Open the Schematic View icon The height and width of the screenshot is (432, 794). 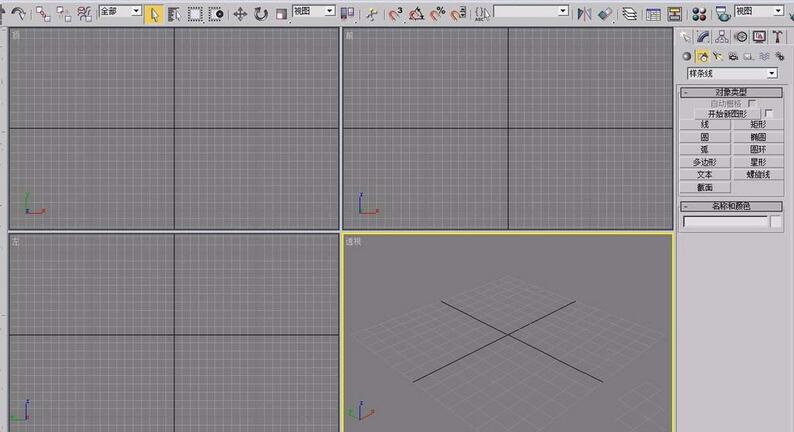(674, 15)
